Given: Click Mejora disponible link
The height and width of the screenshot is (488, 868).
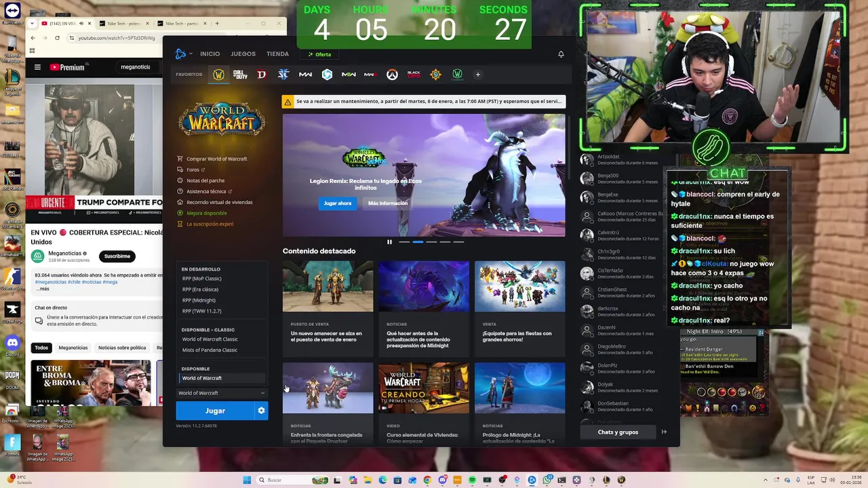Looking at the screenshot, I should point(206,213).
